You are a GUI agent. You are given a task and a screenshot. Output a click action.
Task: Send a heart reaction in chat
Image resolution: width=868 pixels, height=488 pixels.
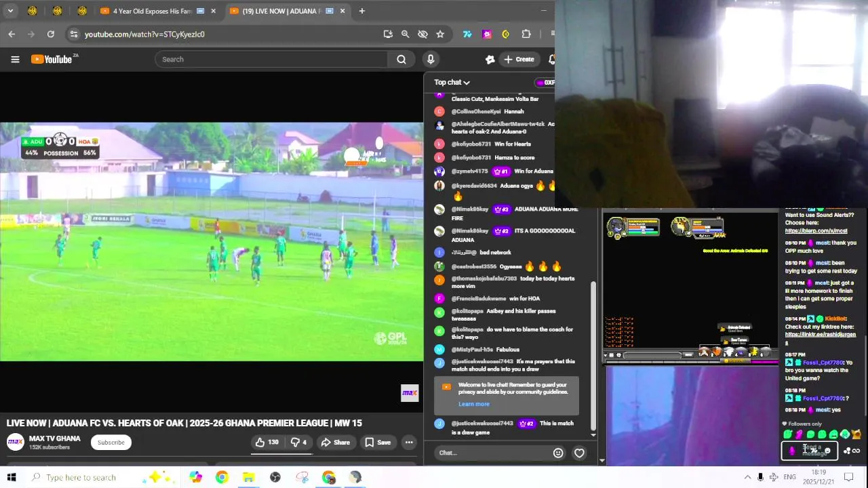point(579,453)
